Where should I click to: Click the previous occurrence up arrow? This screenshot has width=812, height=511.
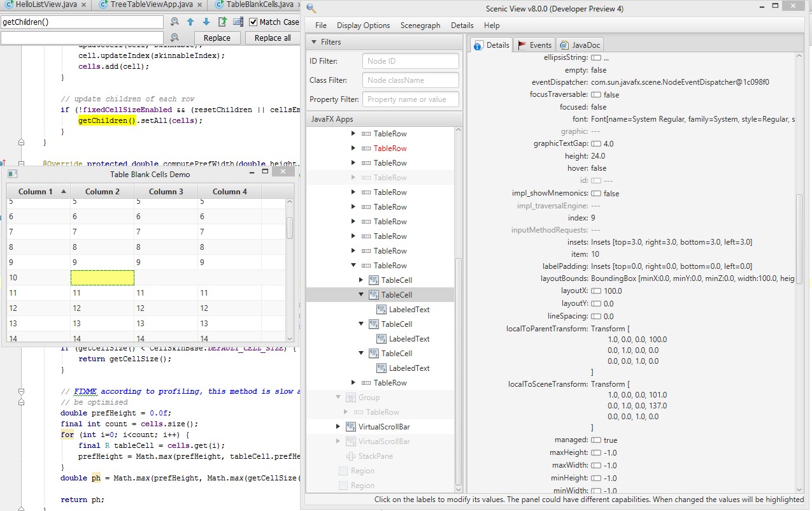click(190, 22)
